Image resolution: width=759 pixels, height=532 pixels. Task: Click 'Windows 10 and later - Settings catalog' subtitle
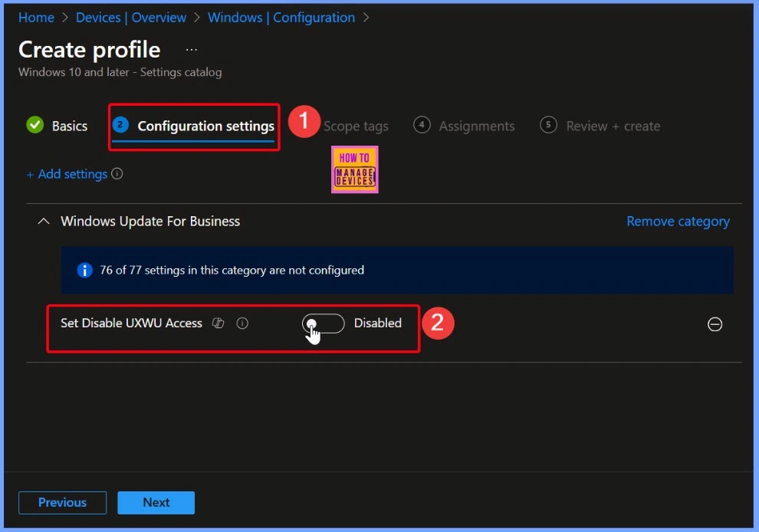click(x=120, y=72)
